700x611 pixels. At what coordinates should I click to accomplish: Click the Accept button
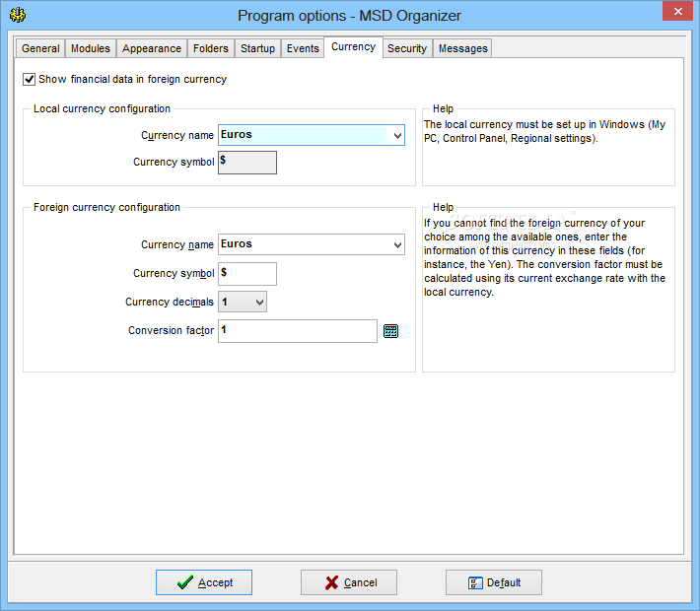[x=204, y=582]
